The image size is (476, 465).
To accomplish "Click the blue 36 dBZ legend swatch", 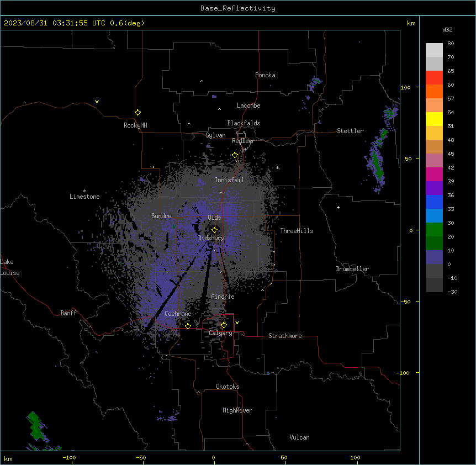I will click(434, 202).
